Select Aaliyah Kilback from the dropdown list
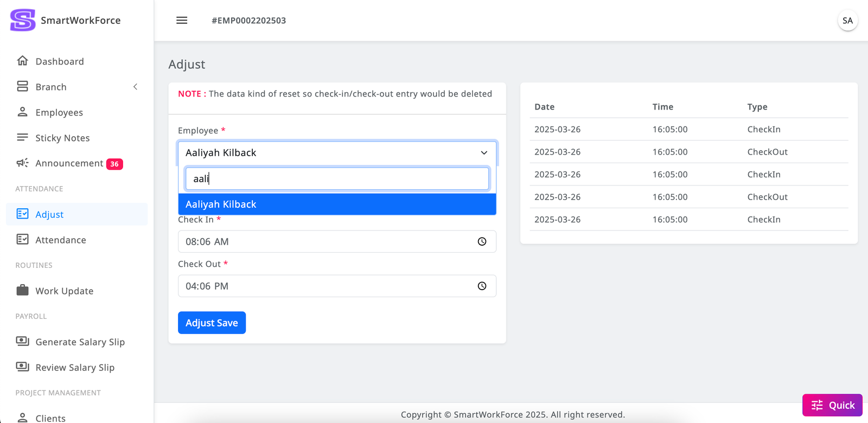 coord(337,204)
